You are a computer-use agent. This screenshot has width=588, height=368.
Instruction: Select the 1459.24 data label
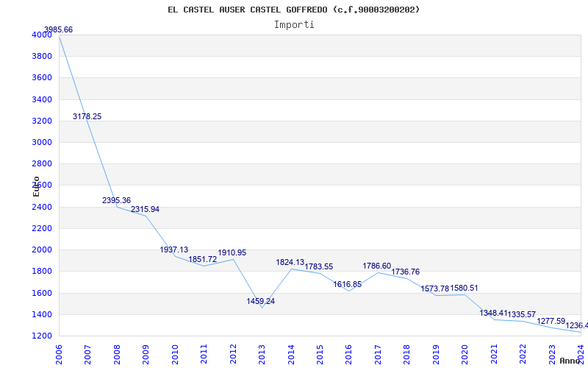point(261,301)
